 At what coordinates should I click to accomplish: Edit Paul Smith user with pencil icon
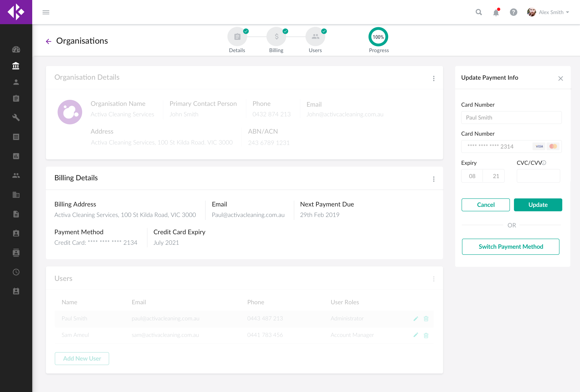click(x=415, y=318)
